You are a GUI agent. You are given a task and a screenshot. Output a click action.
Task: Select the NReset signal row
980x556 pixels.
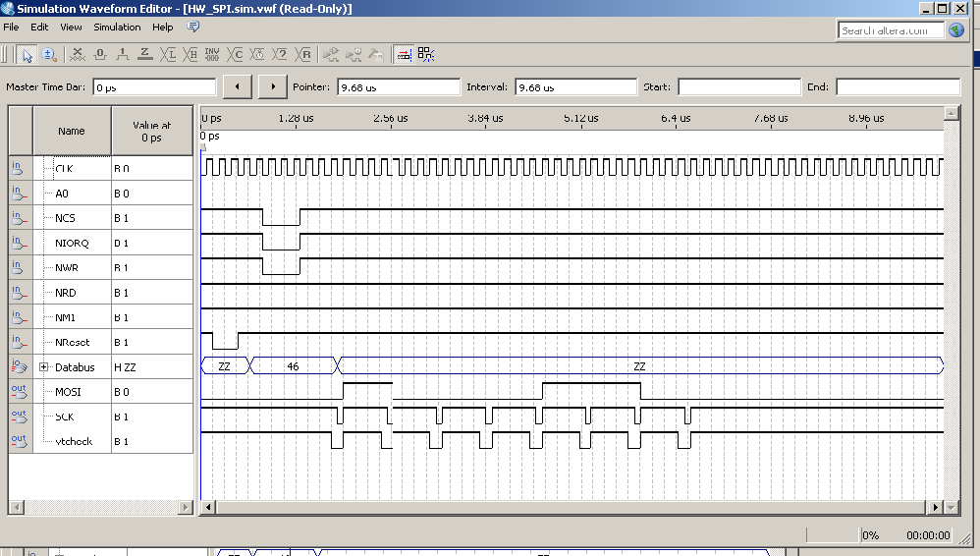100,342
